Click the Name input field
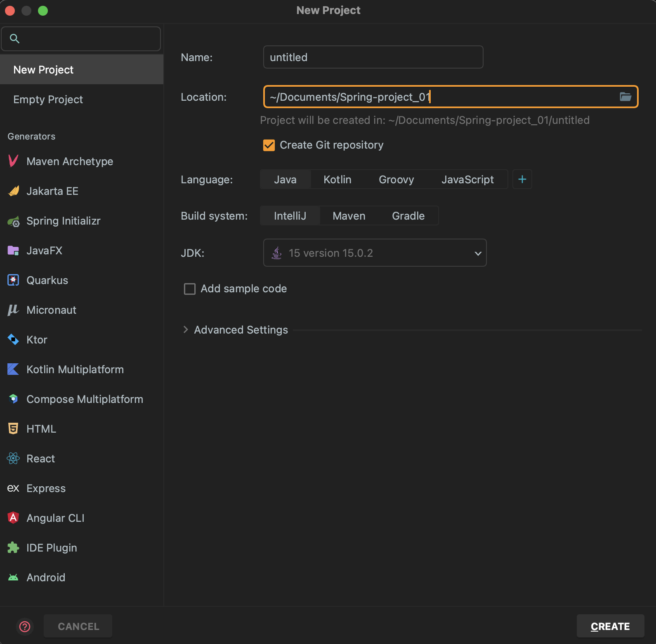The image size is (656, 644). 373,57
